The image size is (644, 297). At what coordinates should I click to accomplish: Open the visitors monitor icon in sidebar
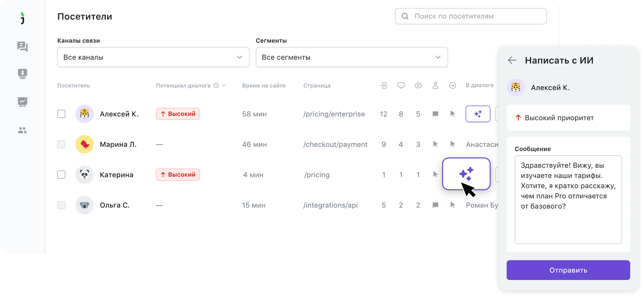pyautogui.click(x=22, y=74)
